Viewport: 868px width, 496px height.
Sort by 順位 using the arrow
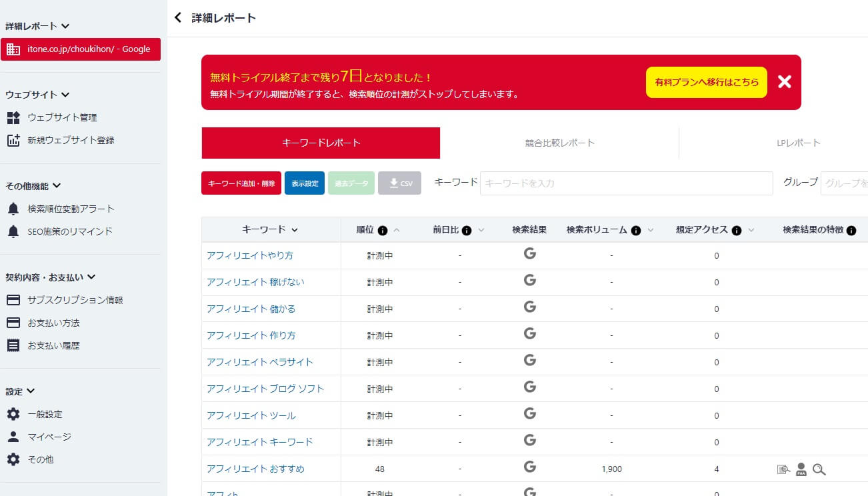click(397, 230)
